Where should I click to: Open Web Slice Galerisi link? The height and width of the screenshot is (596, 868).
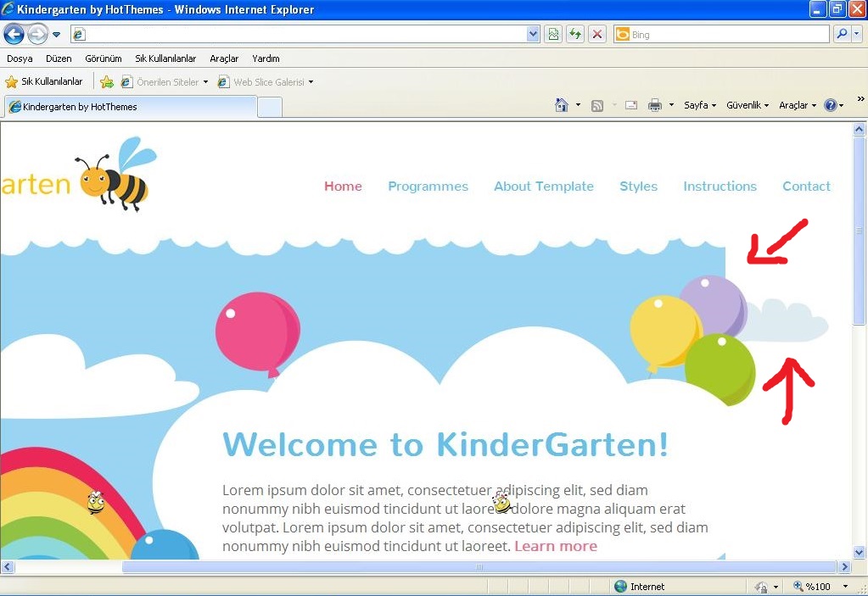tap(262, 82)
